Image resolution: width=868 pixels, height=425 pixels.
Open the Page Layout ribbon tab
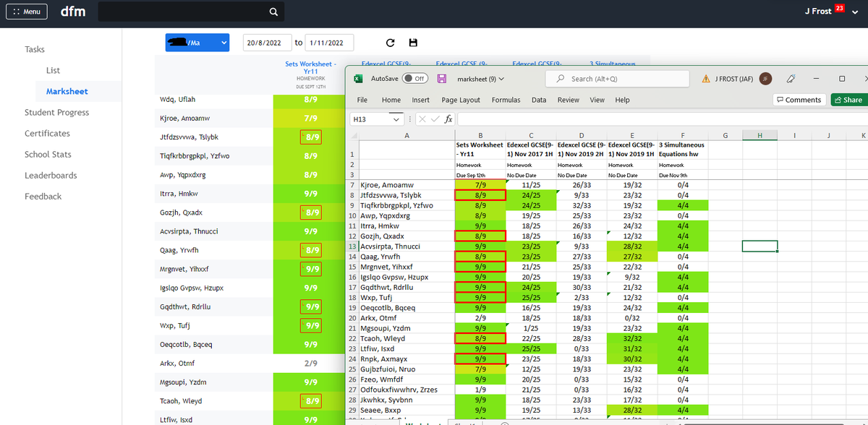coord(461,100)
